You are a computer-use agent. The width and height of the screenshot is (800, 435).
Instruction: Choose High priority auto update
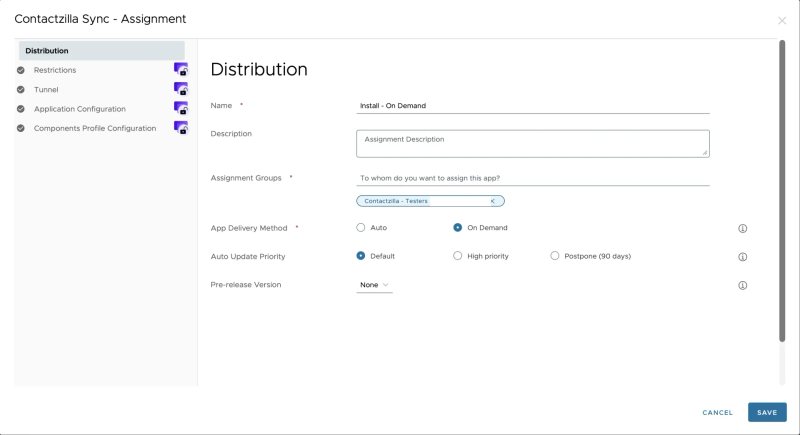pyautogui.click(x=458, y=256)
